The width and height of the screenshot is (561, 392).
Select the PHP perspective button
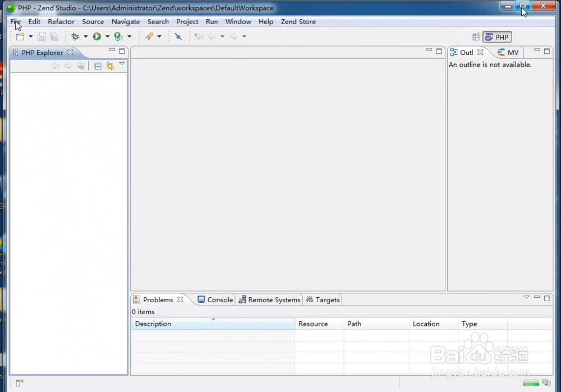point(497,37)
